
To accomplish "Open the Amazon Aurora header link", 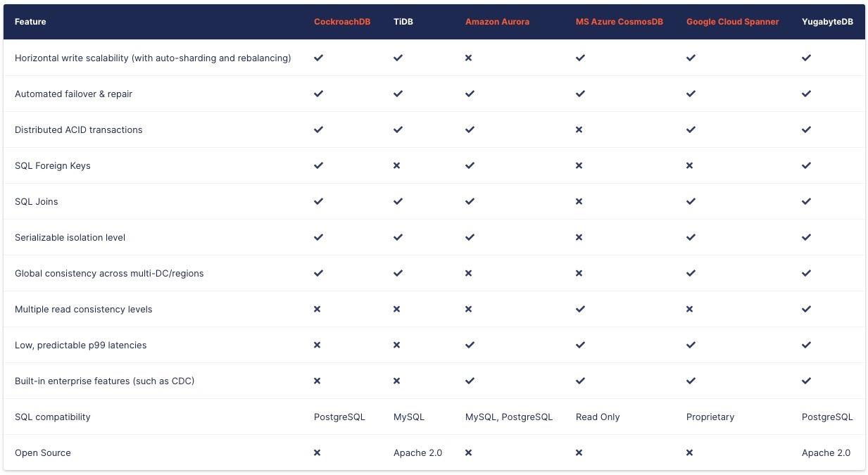I will 497,22.
